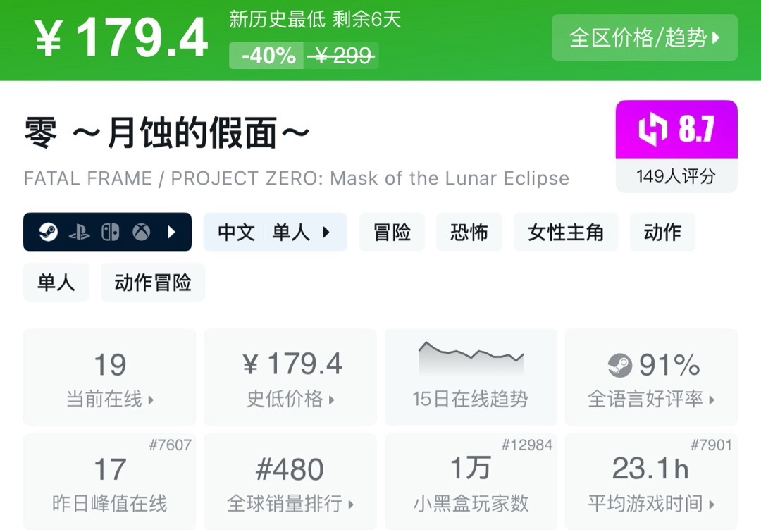Image resolution: width=761 pixels, height=532 pixels.
Task: Open 全区价格/趋势 price trends
Action: click(x=644, y=37)
